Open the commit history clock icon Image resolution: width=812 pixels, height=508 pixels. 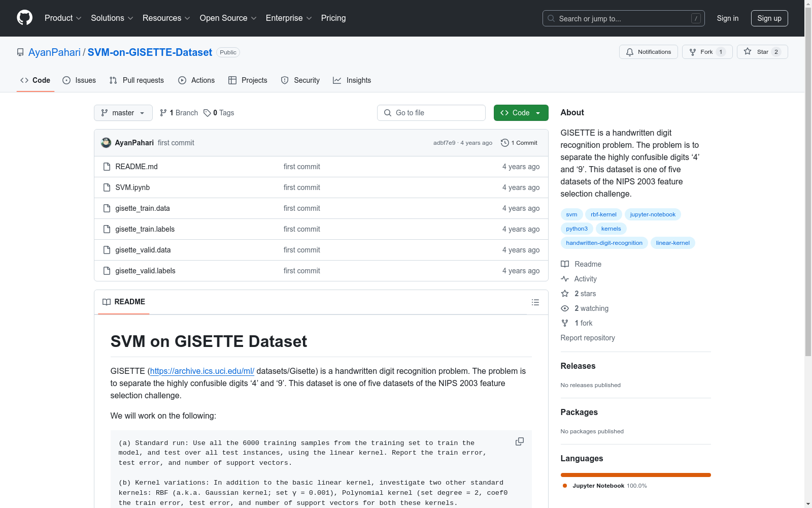504,143
